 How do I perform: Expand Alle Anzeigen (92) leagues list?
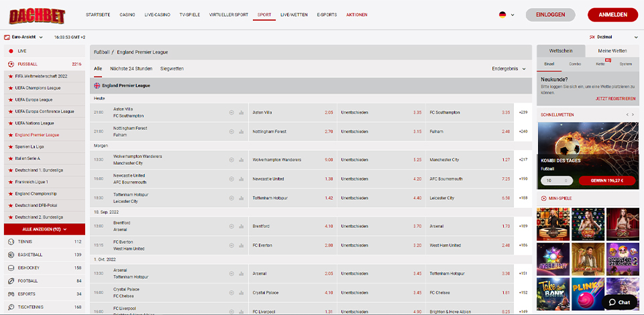tap(44, 229)
